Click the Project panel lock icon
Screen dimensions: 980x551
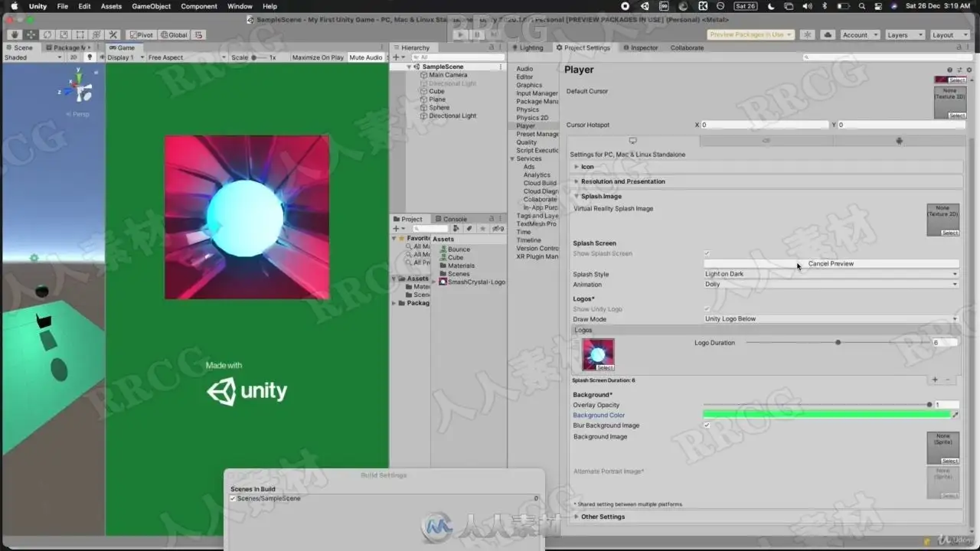tap(491, 219)
